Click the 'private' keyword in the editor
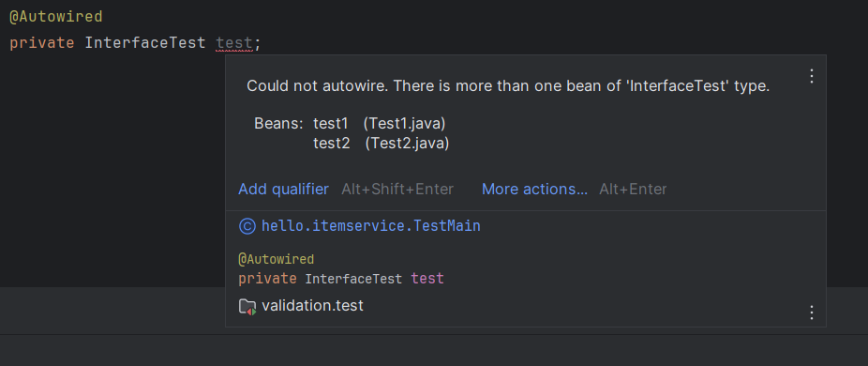 coord(42,43)
